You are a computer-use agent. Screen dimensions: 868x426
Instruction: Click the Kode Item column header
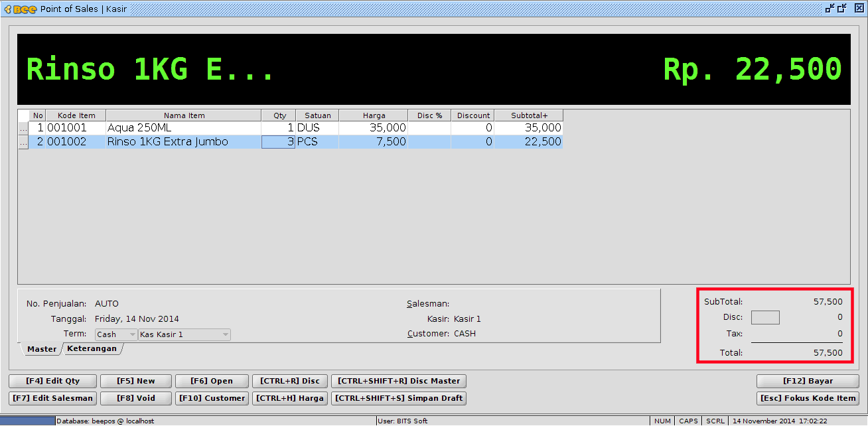76,115
